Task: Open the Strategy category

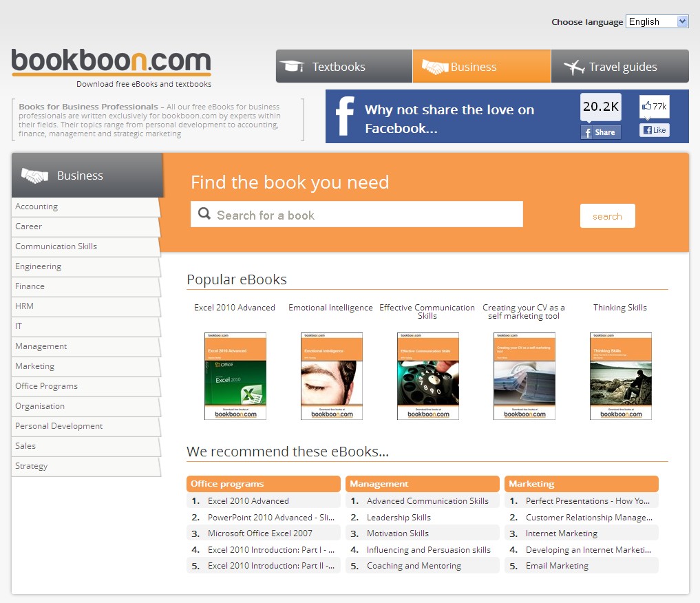Action: [x=85, y=466]
